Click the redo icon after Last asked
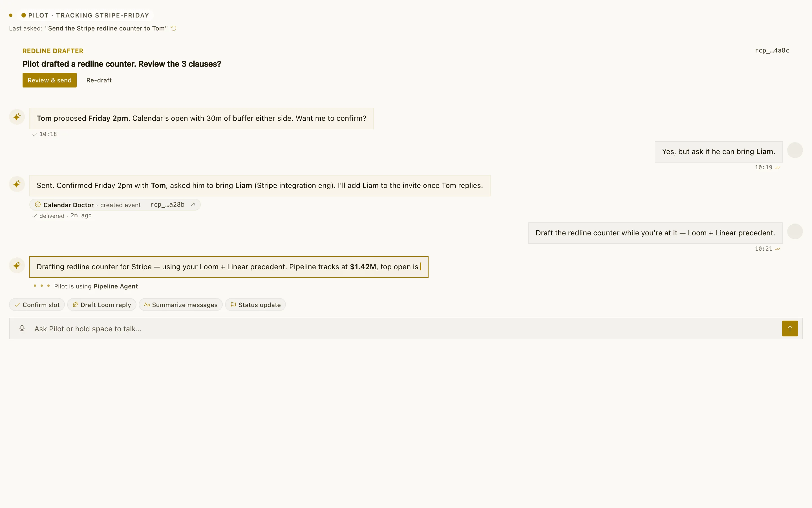The width and height of the screenshot is (812, 508). point(173,28)
